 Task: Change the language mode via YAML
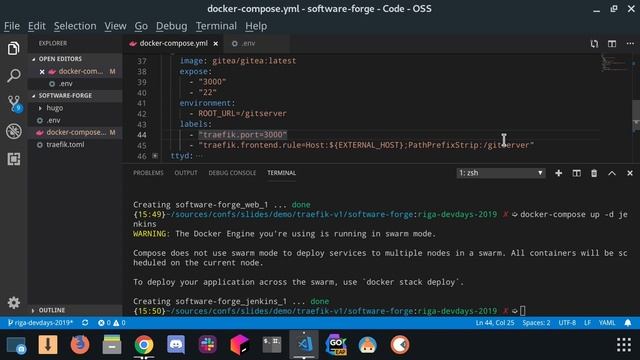(x=607, y=323)
